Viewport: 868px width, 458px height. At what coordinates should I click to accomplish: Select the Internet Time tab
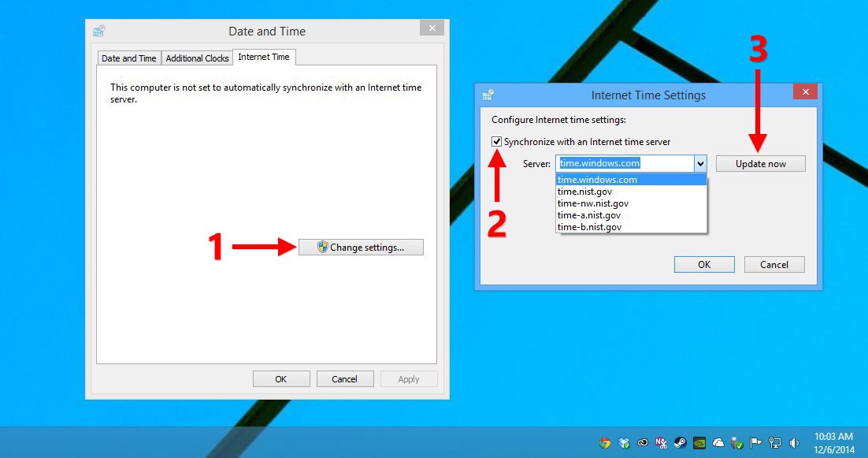[264, 57]
